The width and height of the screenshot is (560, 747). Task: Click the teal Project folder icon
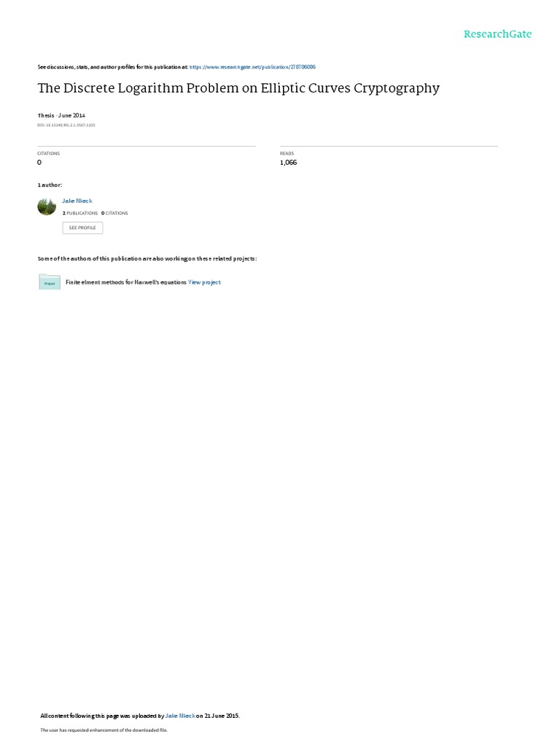[x=50, y=282]
